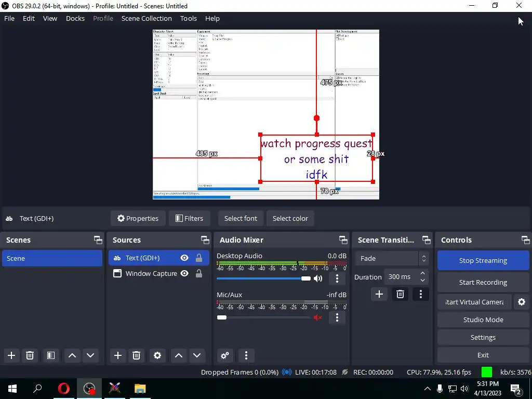This screenshot has width=532, height=399.
Task: Select the text source in preview
Action: tap(316, 158)
